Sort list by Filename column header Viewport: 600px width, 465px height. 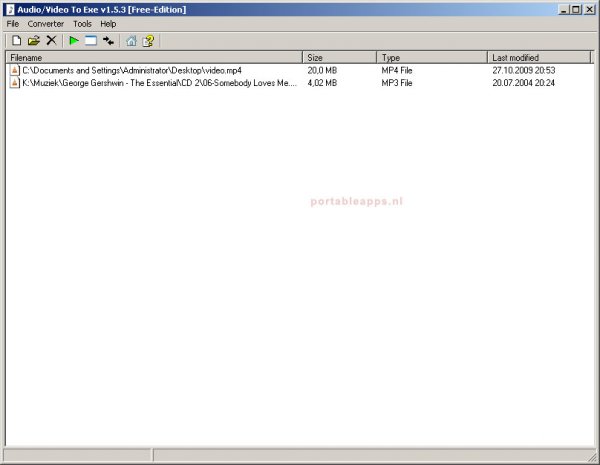click(154, 57)
